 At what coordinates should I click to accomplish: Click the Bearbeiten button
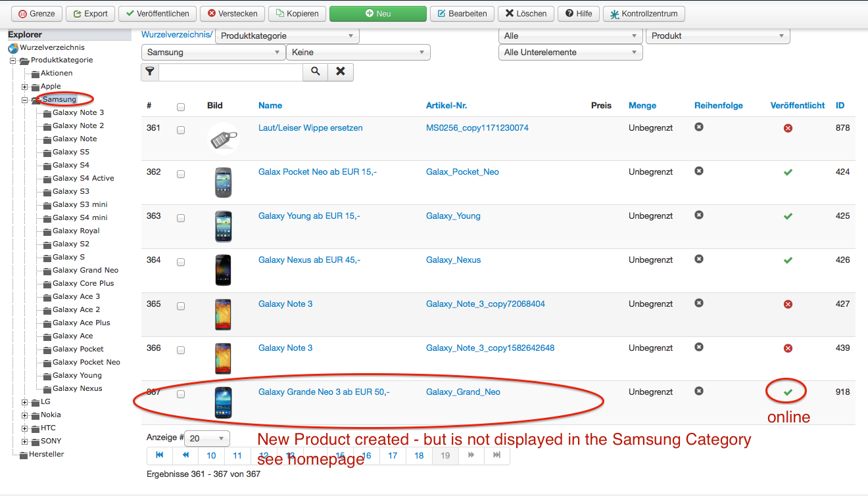(462, 14)
